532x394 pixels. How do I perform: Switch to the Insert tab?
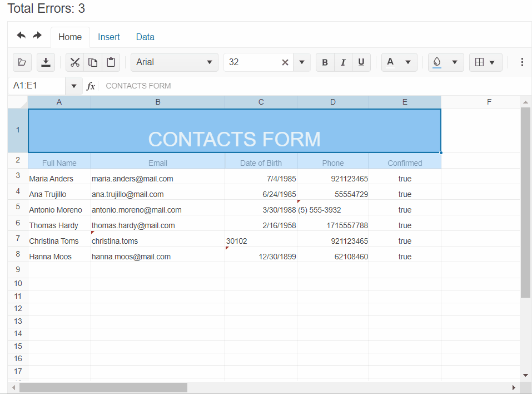(x=109, y=37)
